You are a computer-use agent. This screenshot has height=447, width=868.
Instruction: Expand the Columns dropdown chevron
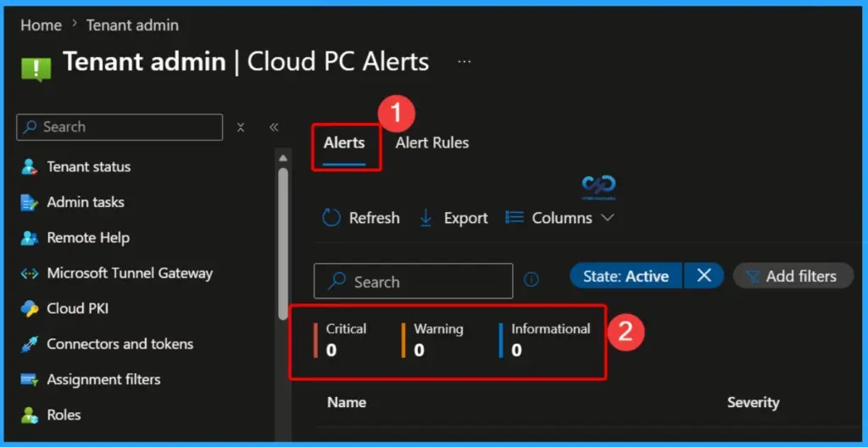tap(607, 218)
